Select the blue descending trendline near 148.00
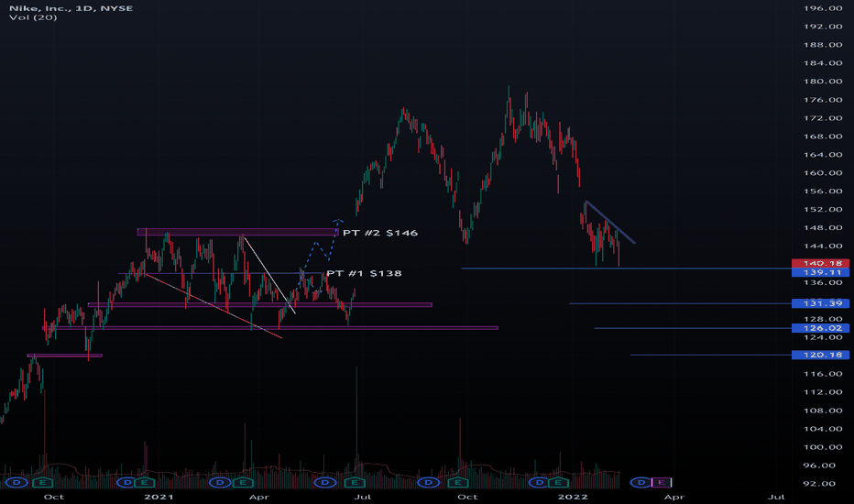 [x=610, y=223]
